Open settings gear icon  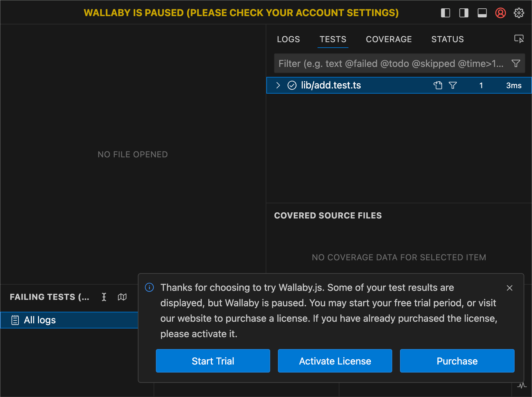pyautogui.click(x=519, y=13)
